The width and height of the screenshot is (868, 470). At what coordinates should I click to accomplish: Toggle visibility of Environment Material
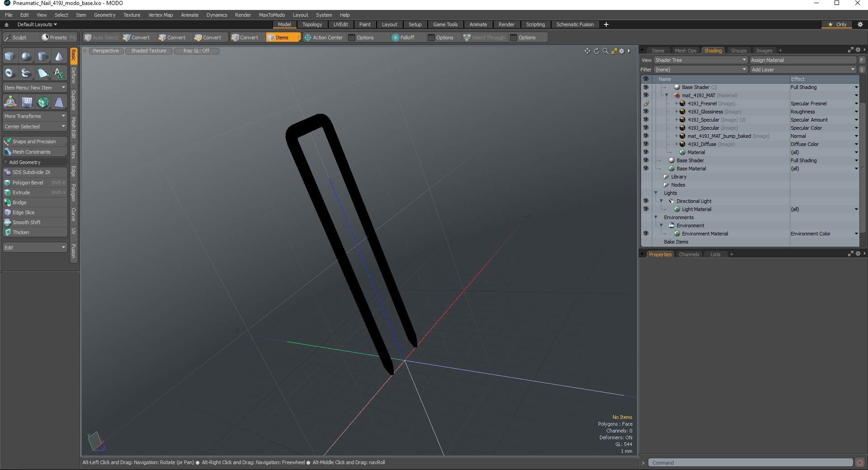[646, 234]
